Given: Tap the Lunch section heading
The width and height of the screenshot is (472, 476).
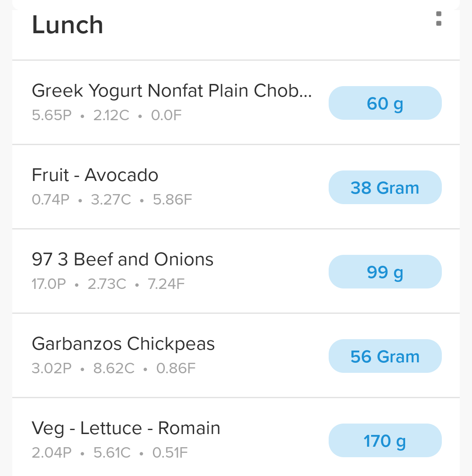Looking at the screenshot, I should [x=68, y=25].
